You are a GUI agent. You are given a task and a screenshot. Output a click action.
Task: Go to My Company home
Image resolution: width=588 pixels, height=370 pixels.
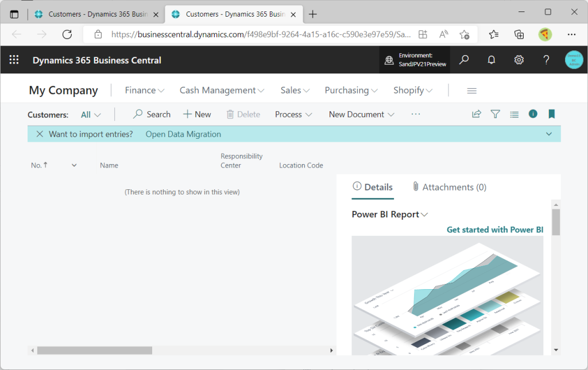[63, 90]
